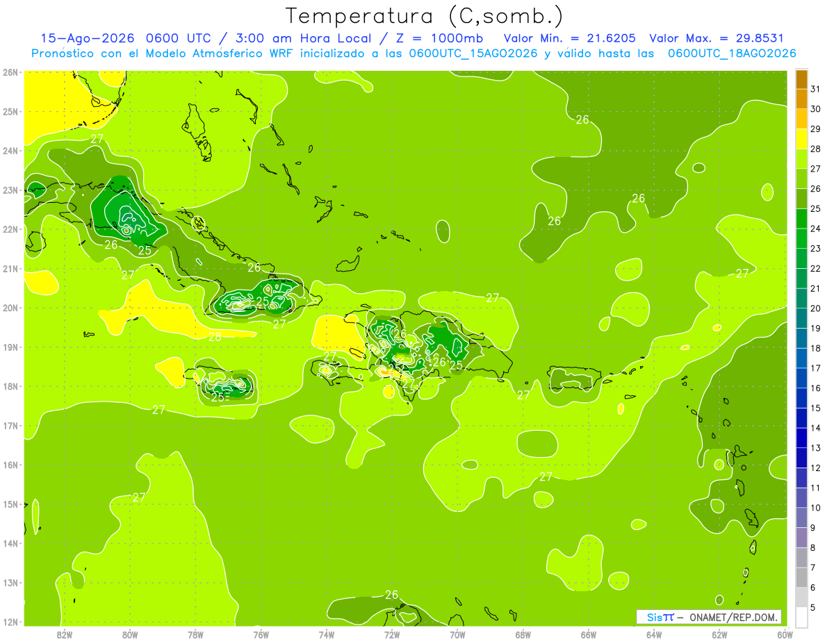Click the "66W" longitude axis label
834x644 pixels.
point(589,634)
